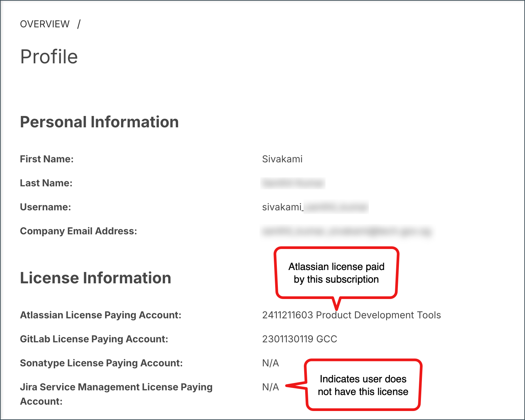Click the Company Email Address label

(x=78, y=231)
